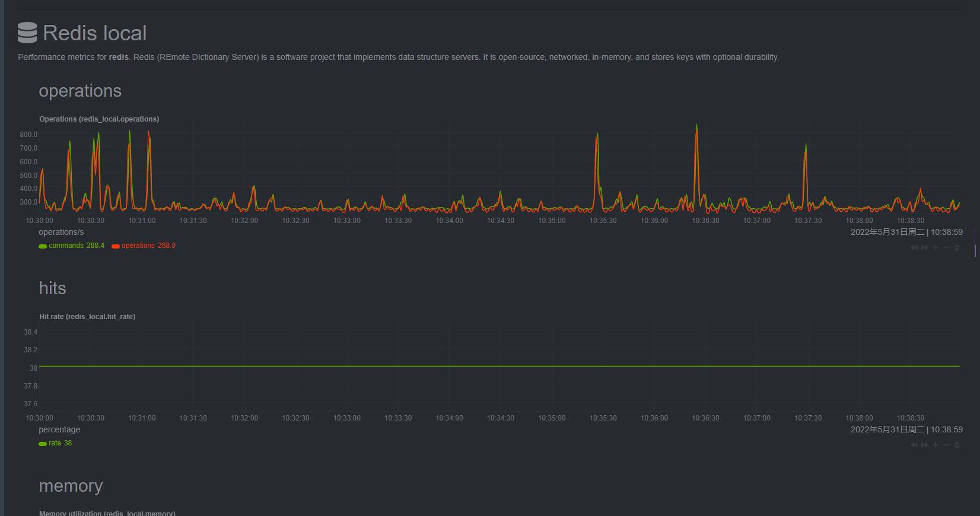Image resolution: width=980 pixels, height=516 pixels.
Task: Toggle the rate dimension in Hit rate legend
Action: 55,443
